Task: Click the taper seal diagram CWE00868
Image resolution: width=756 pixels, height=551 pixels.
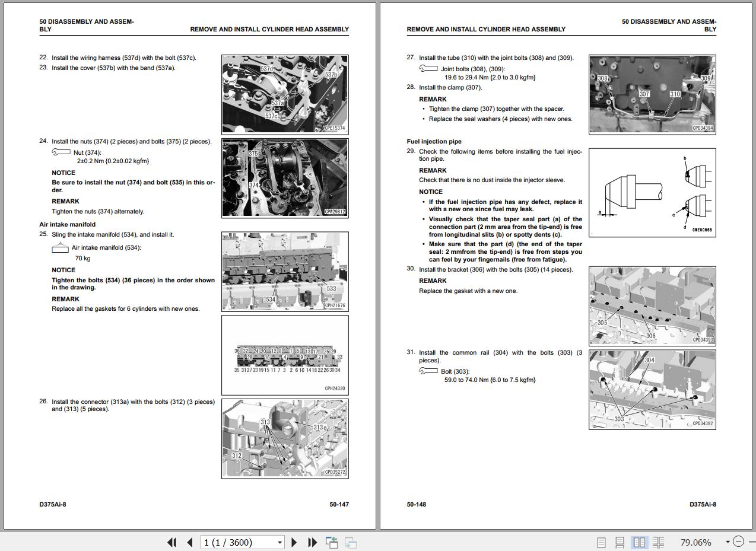Action: pos(652,193)
